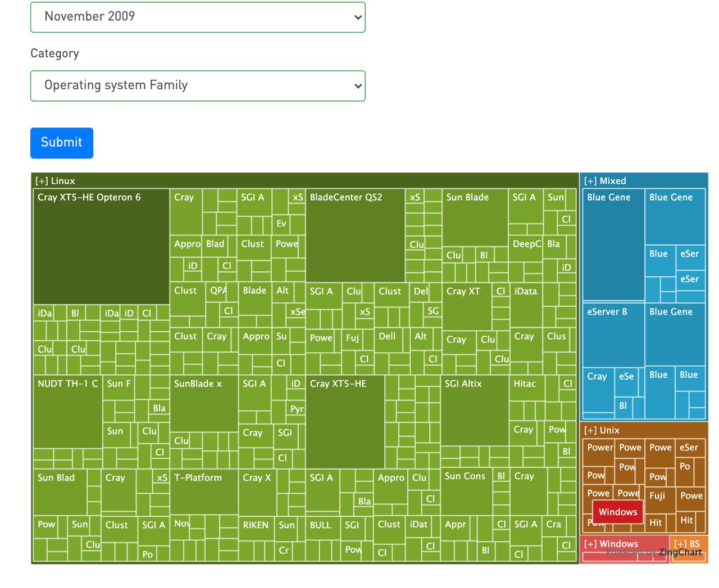Click the Pyr tile
719x588 pixels.
tap(296, 408)
